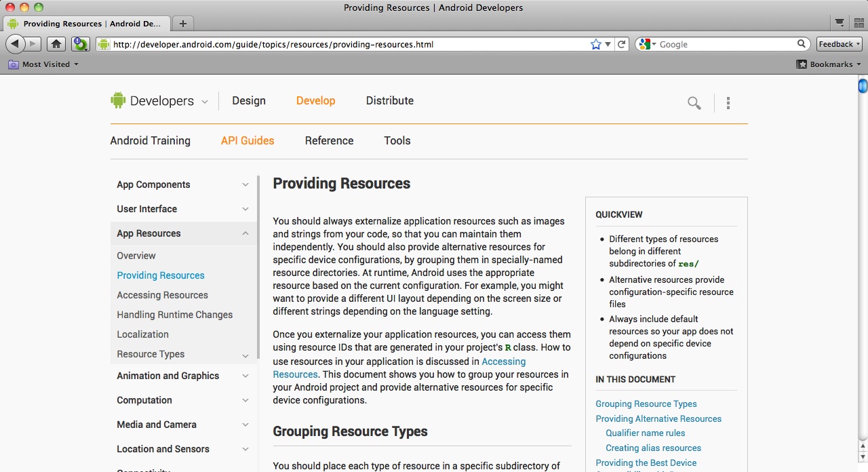Click the green Android Developers logo
868x472 pixels.
click(118, 100)
